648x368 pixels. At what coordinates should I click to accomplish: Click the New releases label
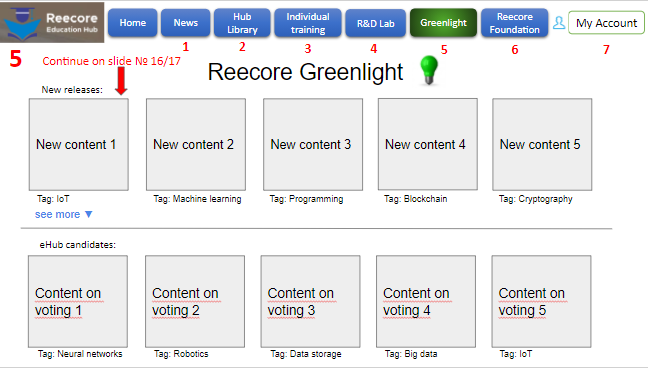click(72, 90)
